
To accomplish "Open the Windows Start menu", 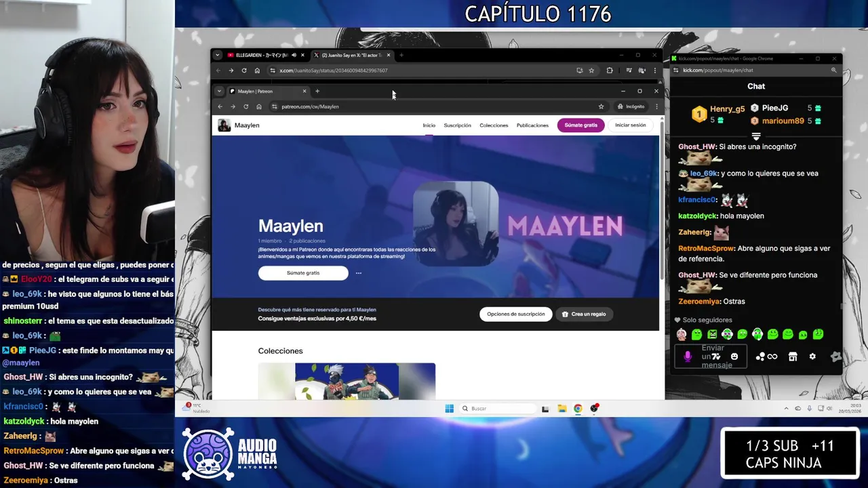I will pyautogui.click(x=449, y=408).
